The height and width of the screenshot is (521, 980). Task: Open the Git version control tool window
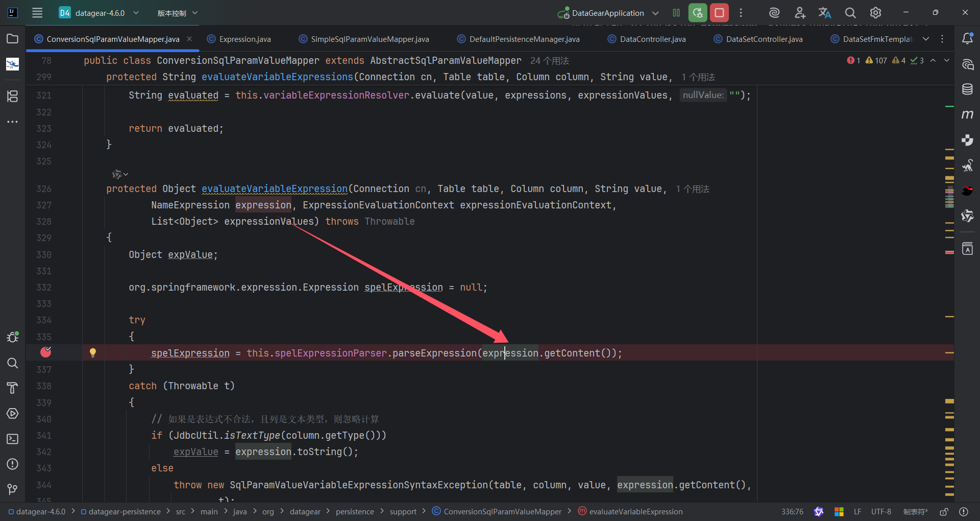12,489
